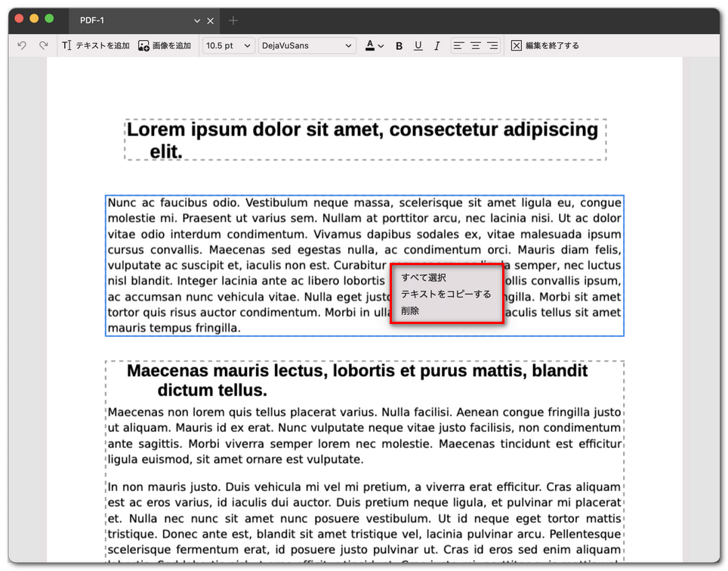Click the red macOS close window button

pos(19,19)
